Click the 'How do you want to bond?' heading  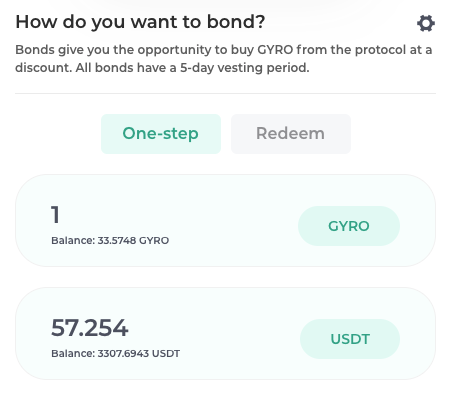coord(140,22)
